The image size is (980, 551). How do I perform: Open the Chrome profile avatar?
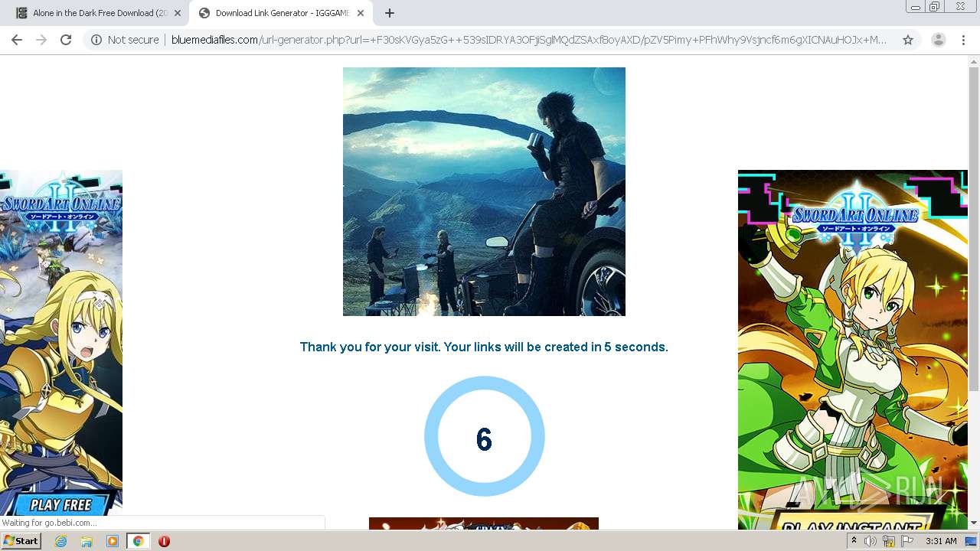pos(938,40)
